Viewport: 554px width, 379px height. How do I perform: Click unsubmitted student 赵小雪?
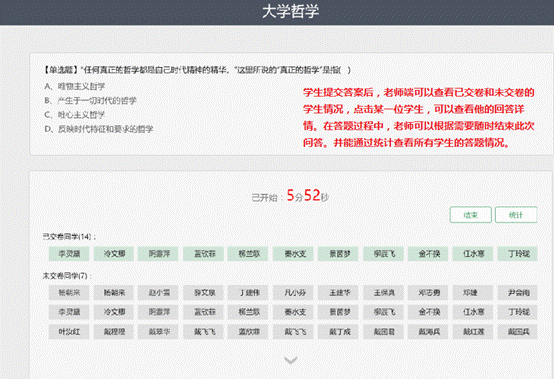(158, 292)
